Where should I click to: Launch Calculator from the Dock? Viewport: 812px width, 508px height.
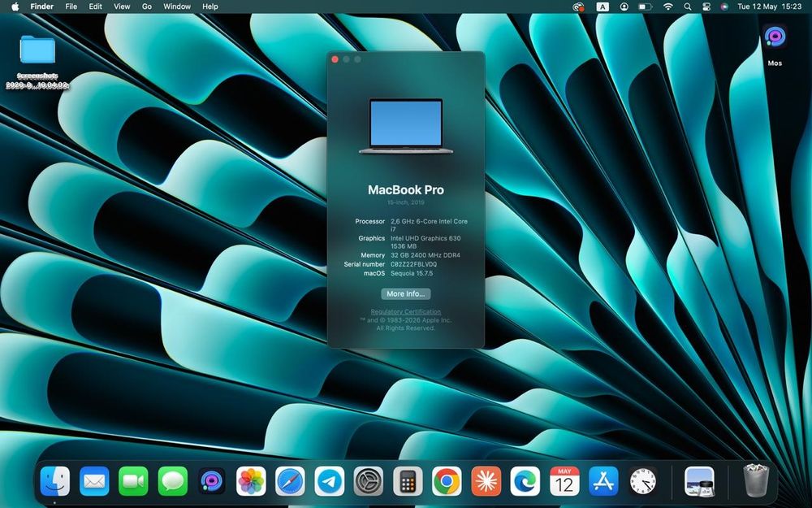coord(408,481)
